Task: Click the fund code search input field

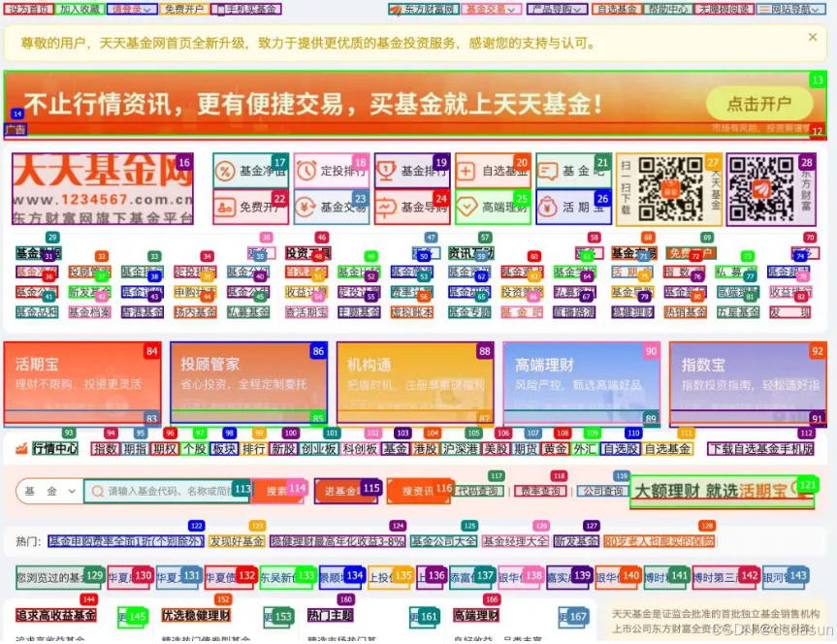Action: [x=167, y=492]
